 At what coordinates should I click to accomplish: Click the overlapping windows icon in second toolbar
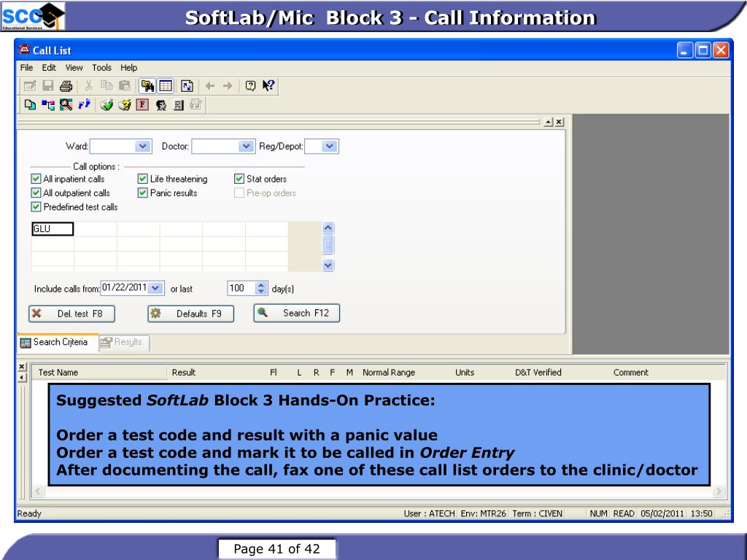[30, 105]
